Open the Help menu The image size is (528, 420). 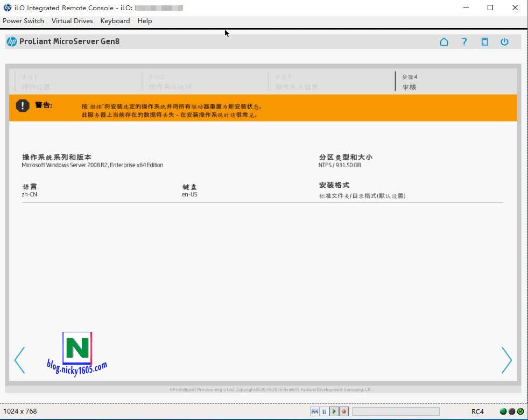pos(144,21)
